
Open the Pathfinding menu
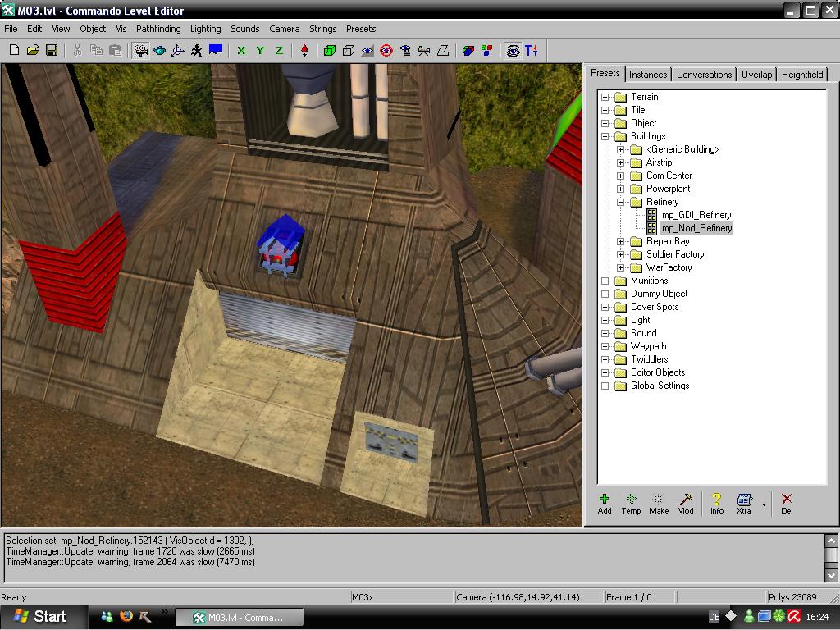159,29
